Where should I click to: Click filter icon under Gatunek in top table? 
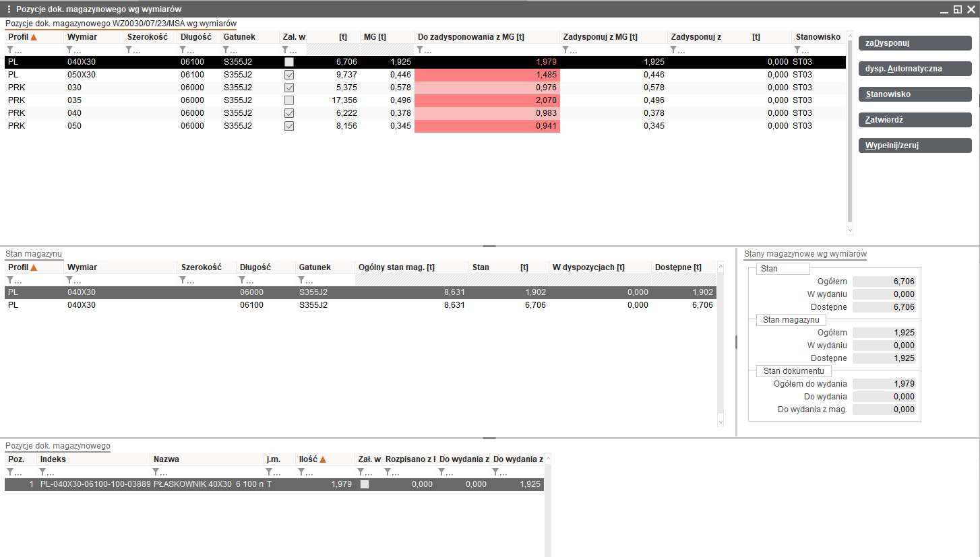(x=226, y=50)
